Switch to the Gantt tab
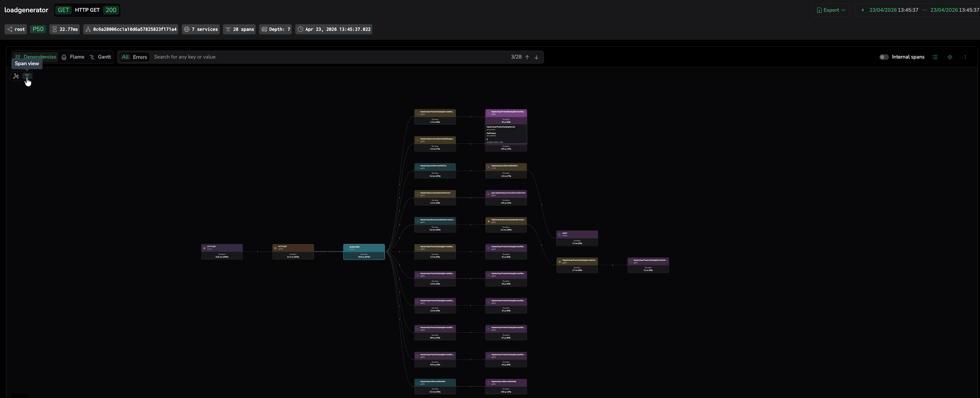Screen dimensions: 980x398 pos(100,57)
